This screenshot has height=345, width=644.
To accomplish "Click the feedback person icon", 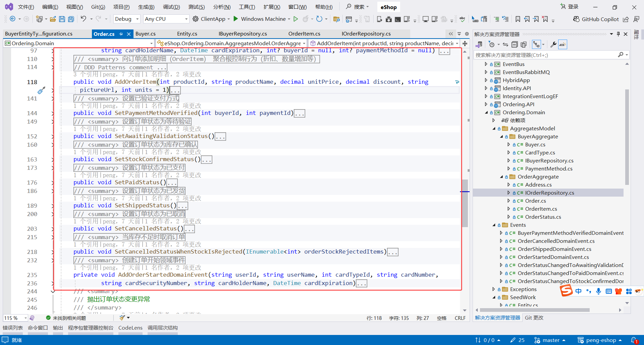I will click(636, 19).
